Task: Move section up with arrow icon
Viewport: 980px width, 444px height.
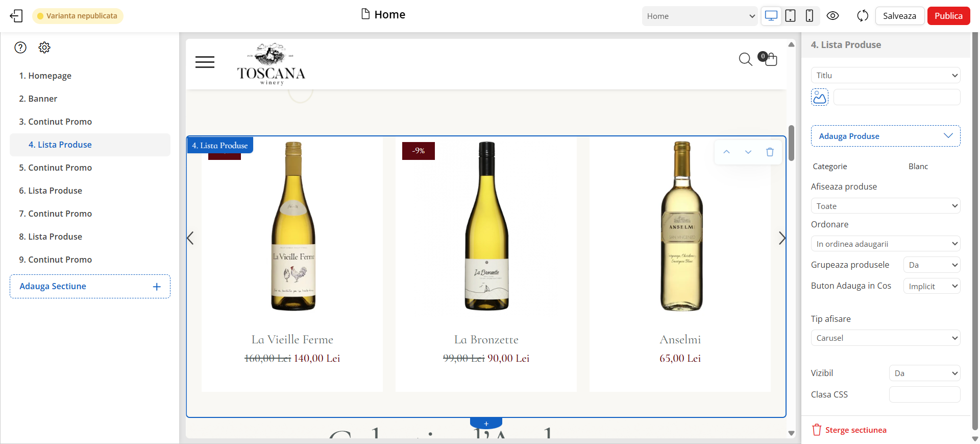Action: click(726, 152)
